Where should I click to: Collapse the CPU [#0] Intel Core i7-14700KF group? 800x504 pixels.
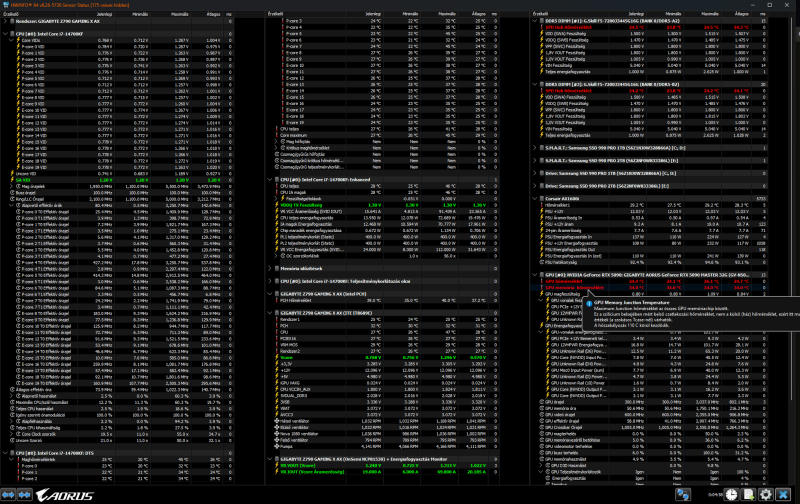pyautogui.click(x=5, y=34)
